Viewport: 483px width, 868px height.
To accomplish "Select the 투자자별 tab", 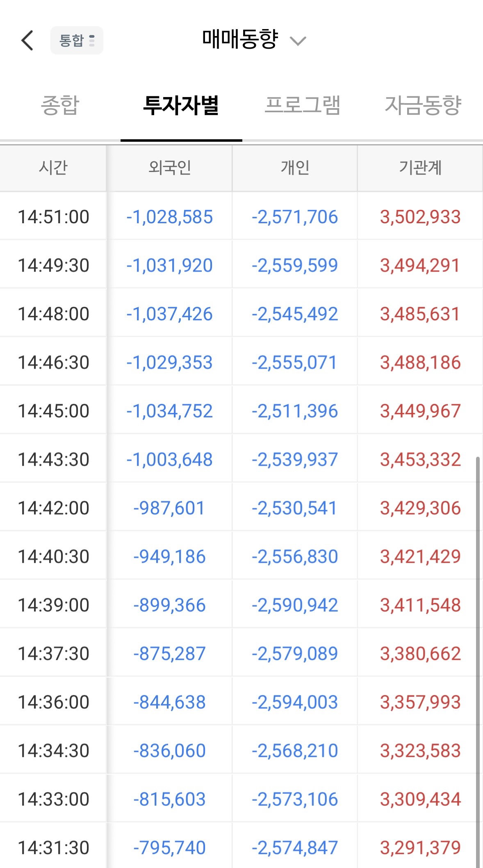I will 181,105.
